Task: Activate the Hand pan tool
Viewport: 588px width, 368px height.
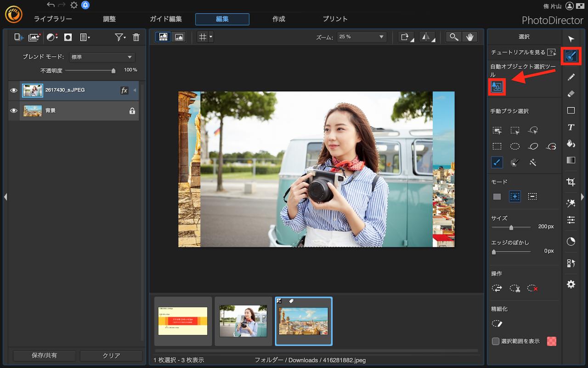Action: click(x=470, y=37)
